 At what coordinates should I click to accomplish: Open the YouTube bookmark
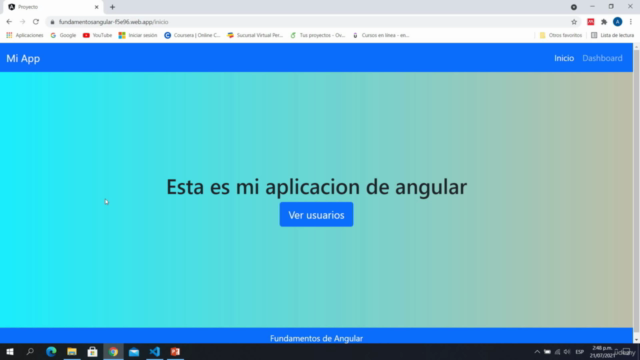tap(97, 36)
